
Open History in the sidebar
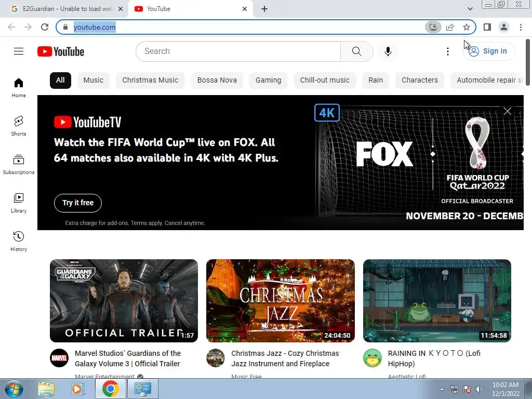point(19,241)
